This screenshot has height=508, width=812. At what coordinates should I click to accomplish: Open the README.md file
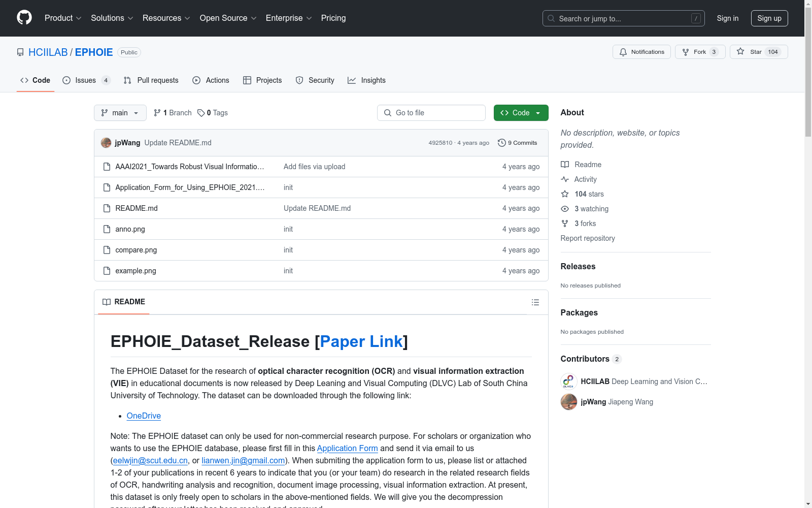tap(137, 208)
